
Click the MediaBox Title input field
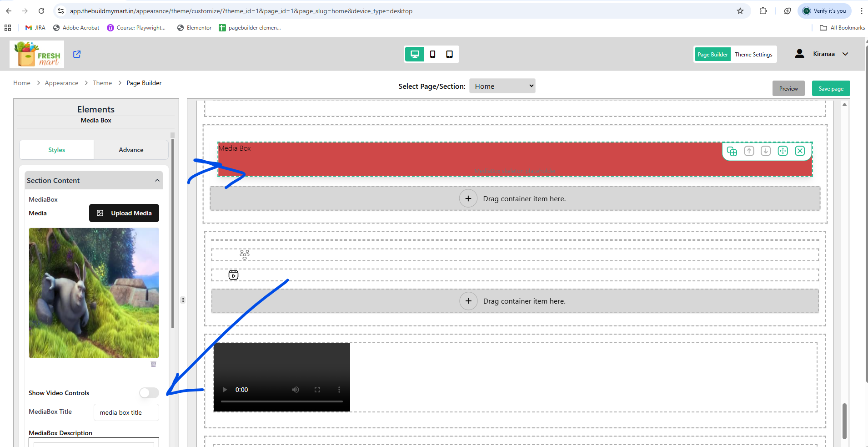click(x=126, y=412)
